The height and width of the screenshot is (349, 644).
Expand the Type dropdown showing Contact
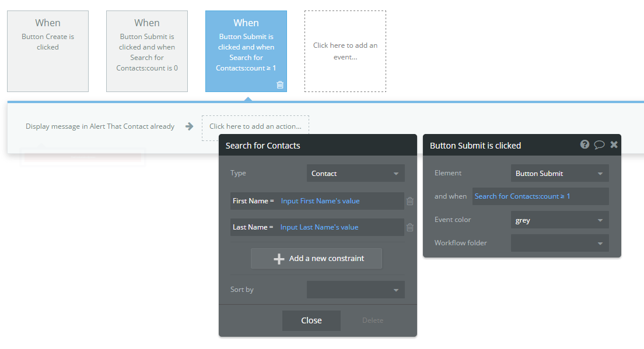coord(356,173)
